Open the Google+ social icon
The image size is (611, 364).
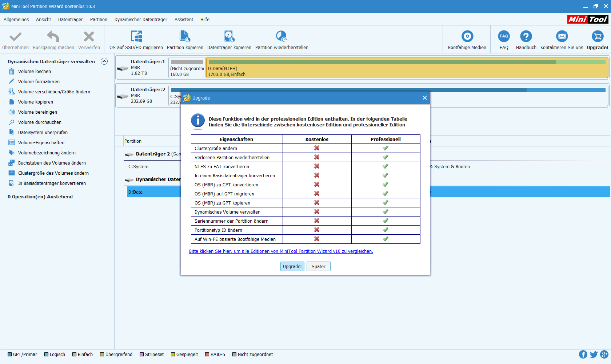tap(604, 355)
